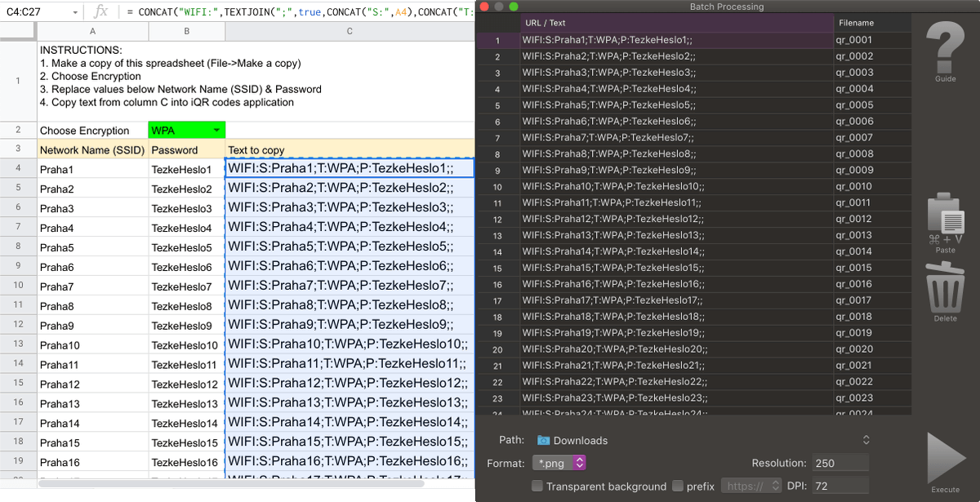Click the Execute play arrow

[946, 457]
